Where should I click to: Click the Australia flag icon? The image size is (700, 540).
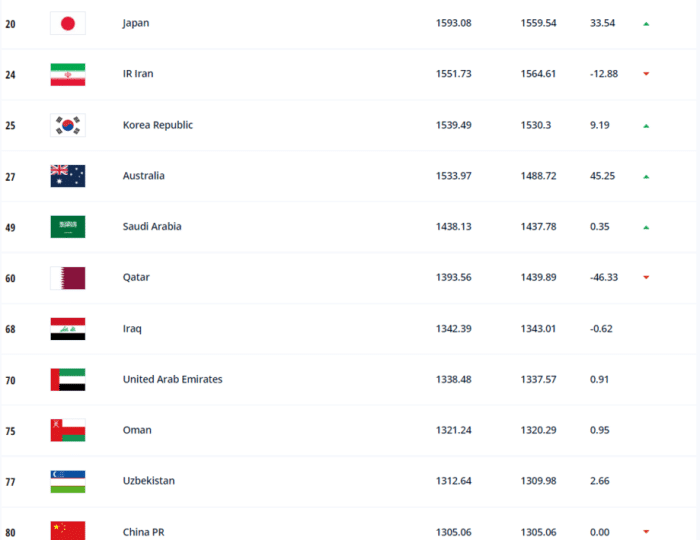[x=68, y=176]
